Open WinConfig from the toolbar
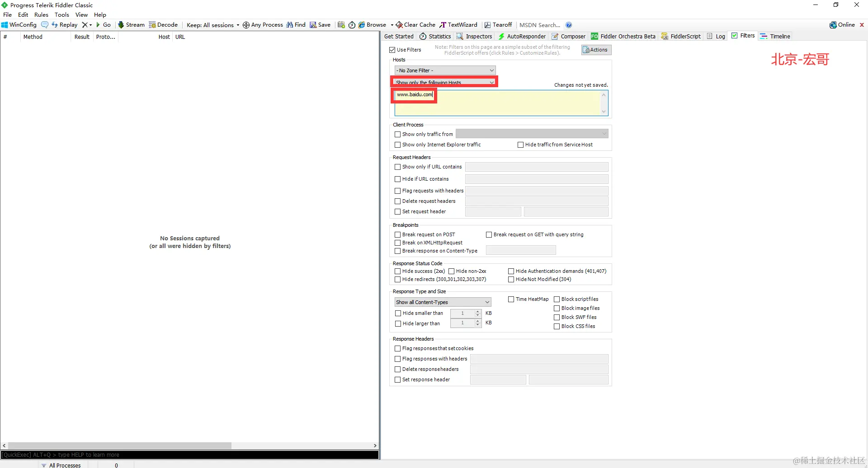The image size is (868, 468). [x=19, y=25]
